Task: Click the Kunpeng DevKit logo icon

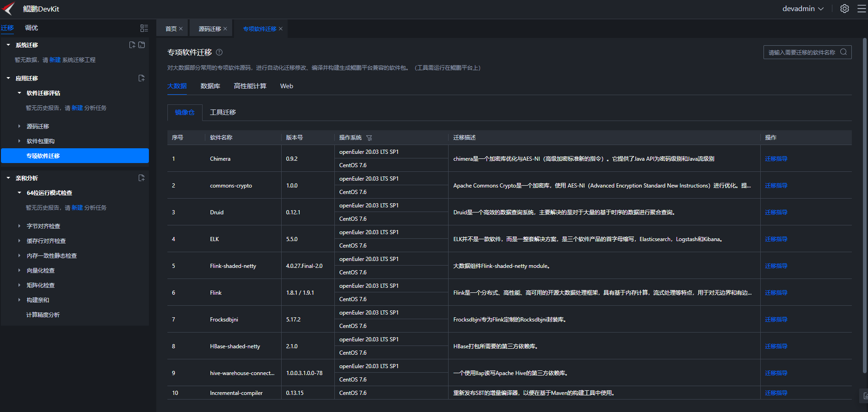Action: tap(9, 9)
